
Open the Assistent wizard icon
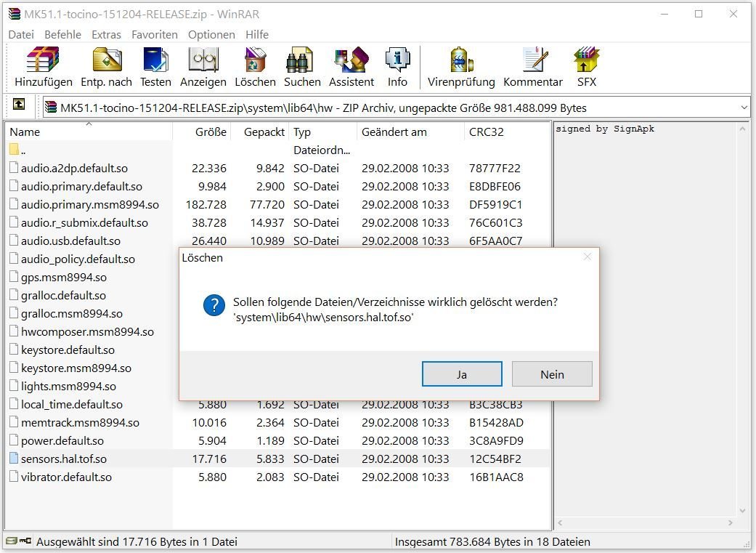pos(351,60)
